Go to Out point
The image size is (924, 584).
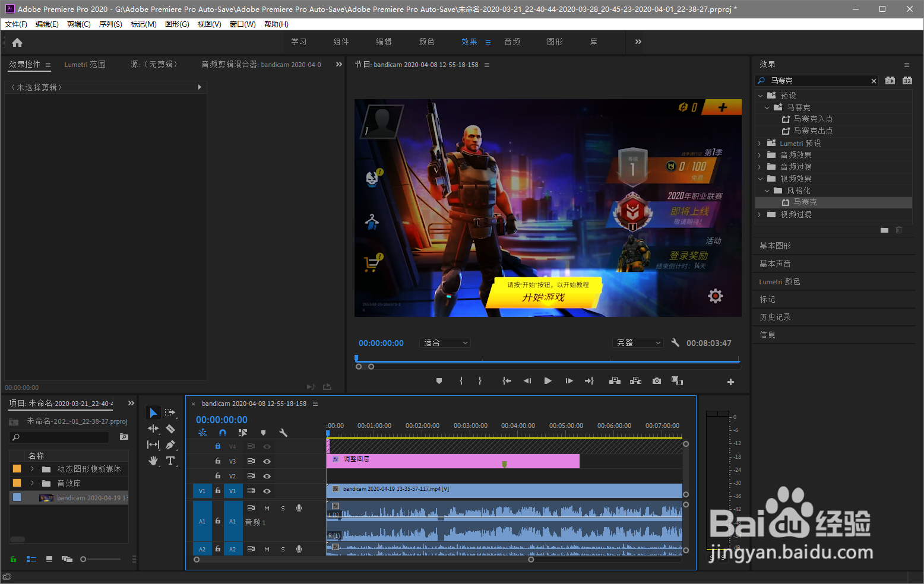pyautogui.click(x=589, y=381)
